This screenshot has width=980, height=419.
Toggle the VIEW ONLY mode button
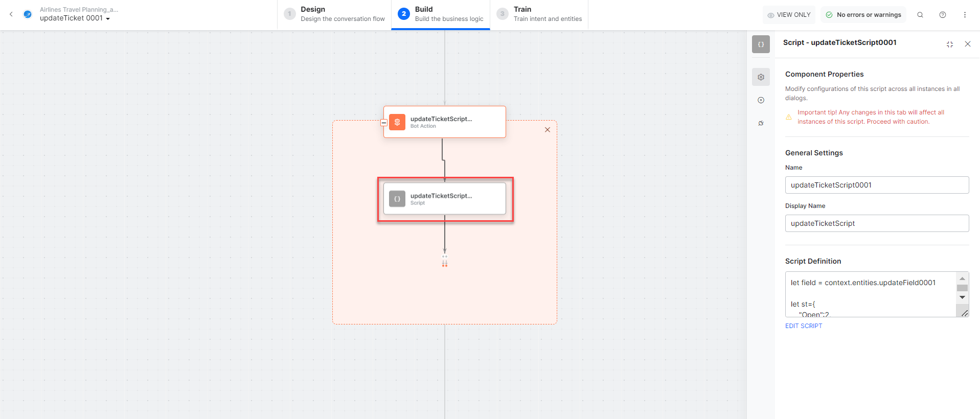[789, 15]
